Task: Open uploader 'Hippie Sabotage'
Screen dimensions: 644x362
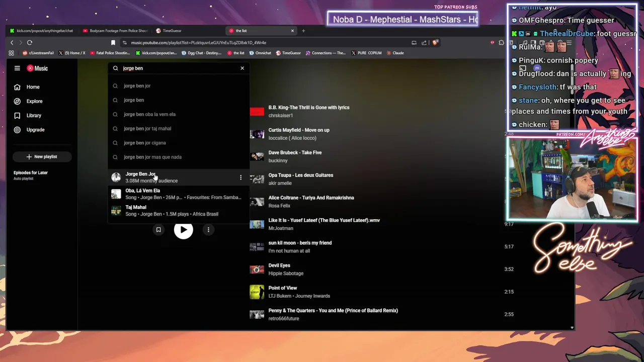Action: [x=286, y=274]
